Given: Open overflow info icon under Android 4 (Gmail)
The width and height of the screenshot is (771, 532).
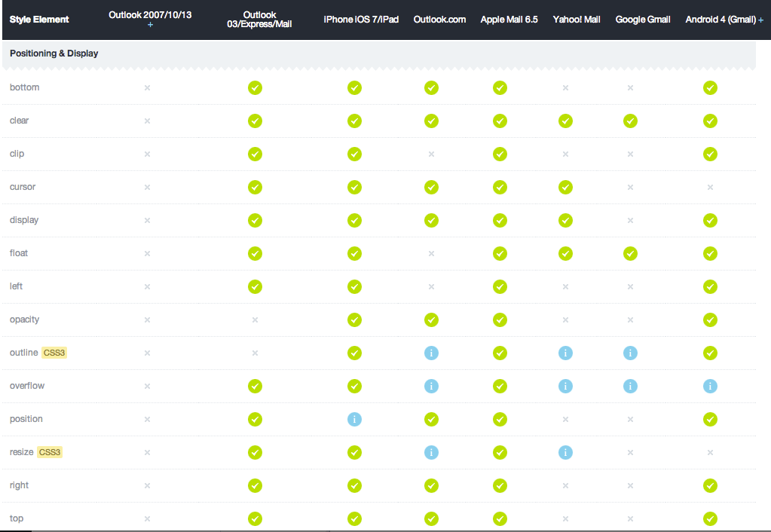Looking at the screenshot, I should (710, 386).
